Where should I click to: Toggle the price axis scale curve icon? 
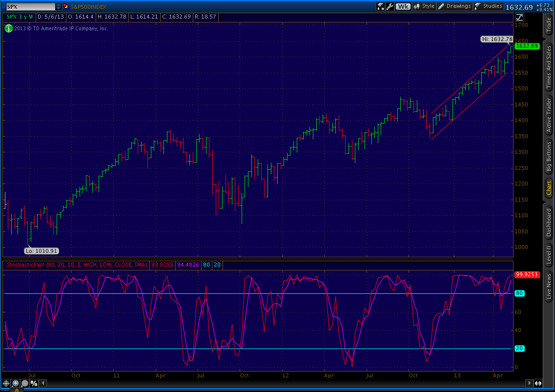tap(519, 17)
